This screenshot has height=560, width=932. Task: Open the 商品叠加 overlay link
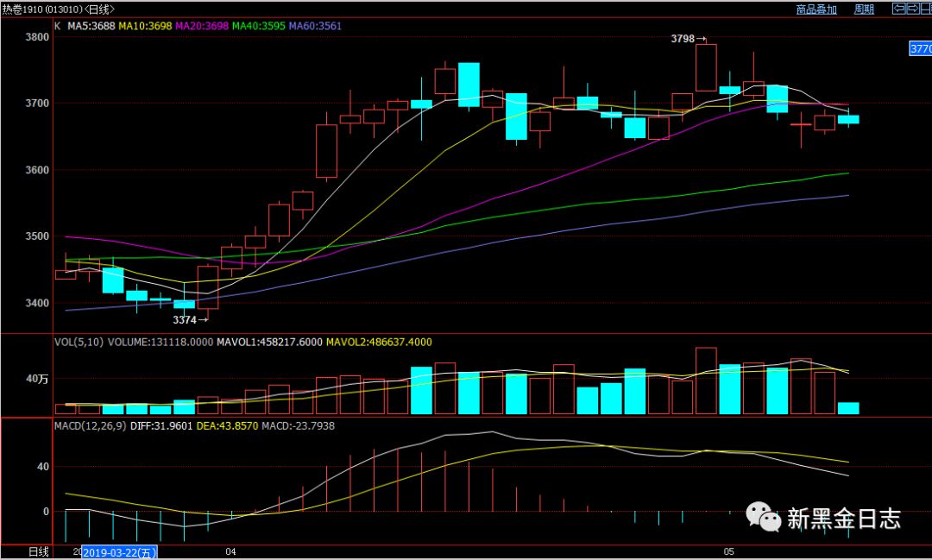click(816, 9)
